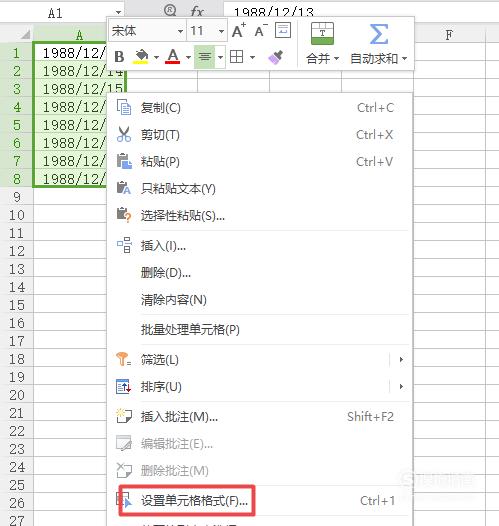
Task: Click the Copy icon in context menu
Action: [123, 107]
